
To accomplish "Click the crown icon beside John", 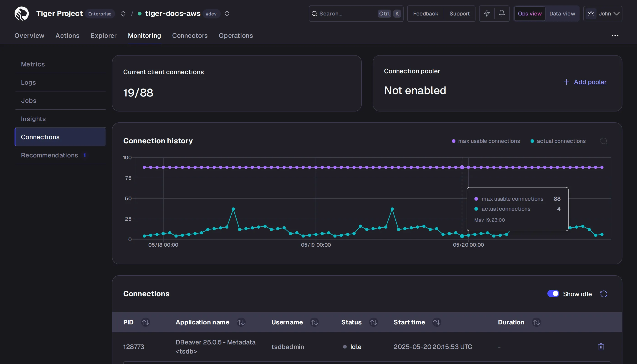I will click(x=591, y=14).
